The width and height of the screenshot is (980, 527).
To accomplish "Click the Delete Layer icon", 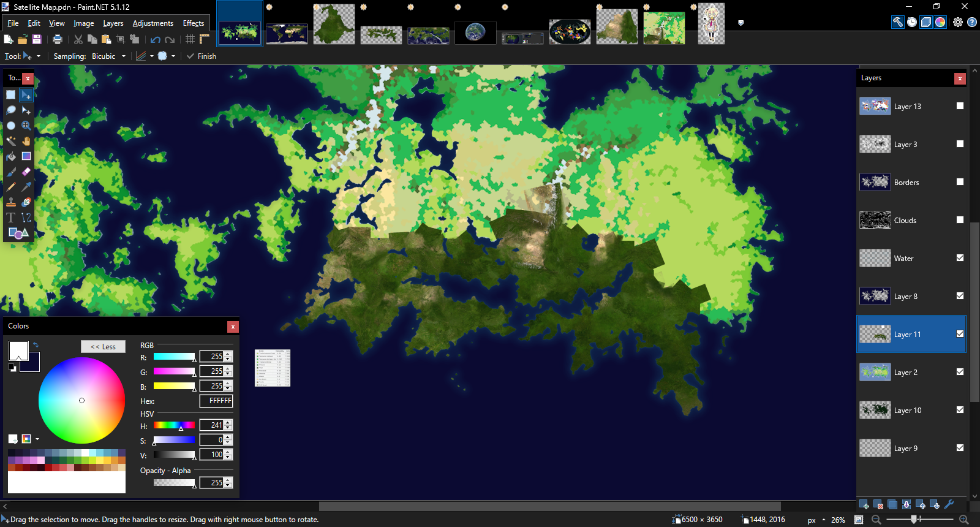I will (878, 505).
